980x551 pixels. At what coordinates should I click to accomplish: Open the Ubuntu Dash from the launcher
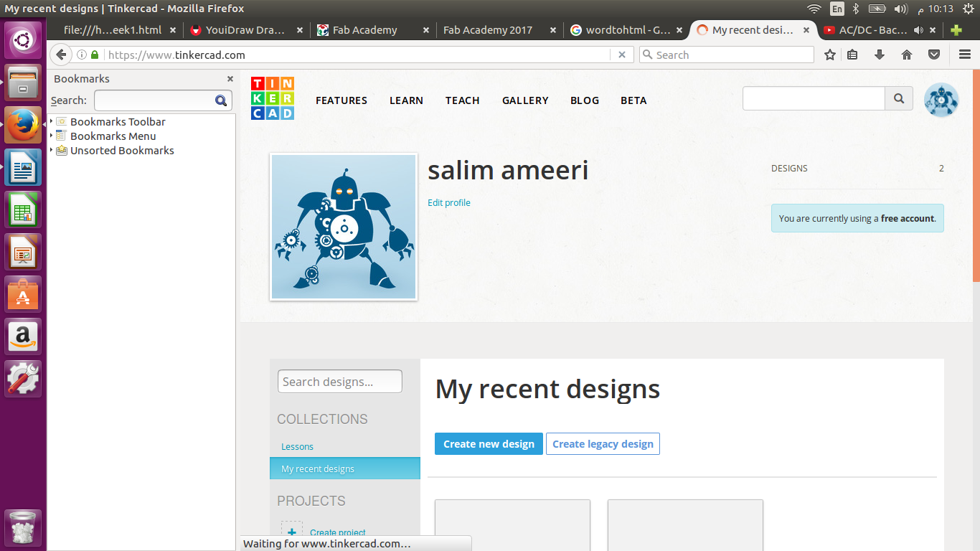click(x=24, y=40)
